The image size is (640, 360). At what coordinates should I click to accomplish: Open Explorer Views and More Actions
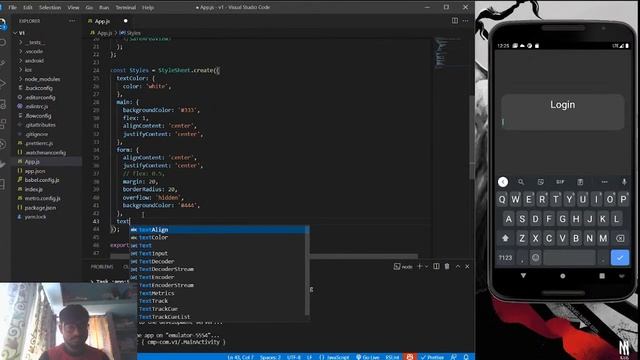click(72, 21)
